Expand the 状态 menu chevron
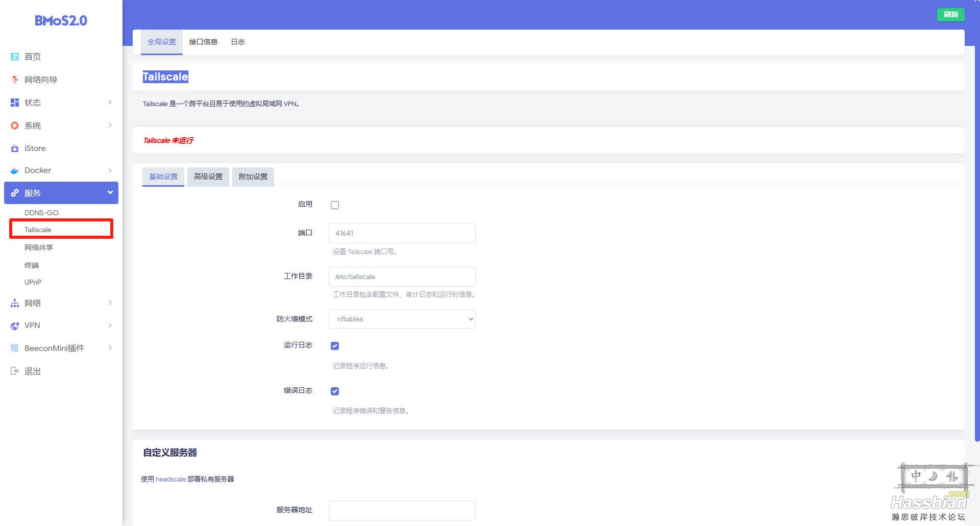Viewport: 980px width, 526px height. point(110,102)
